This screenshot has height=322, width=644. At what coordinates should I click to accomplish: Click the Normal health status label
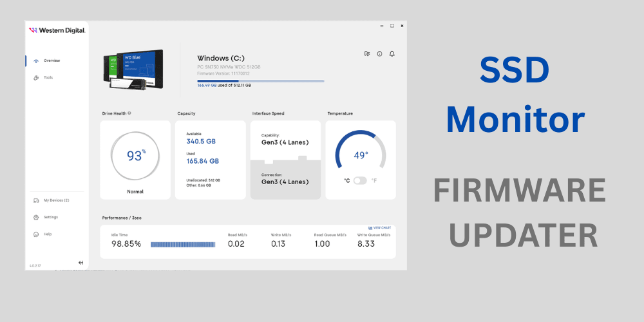pos(135,192)
